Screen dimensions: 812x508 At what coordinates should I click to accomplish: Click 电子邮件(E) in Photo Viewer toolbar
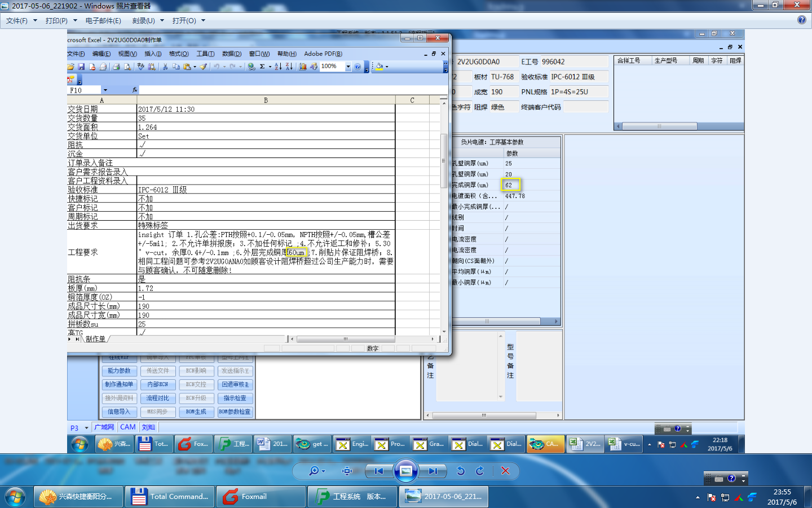tap(103, 20)
